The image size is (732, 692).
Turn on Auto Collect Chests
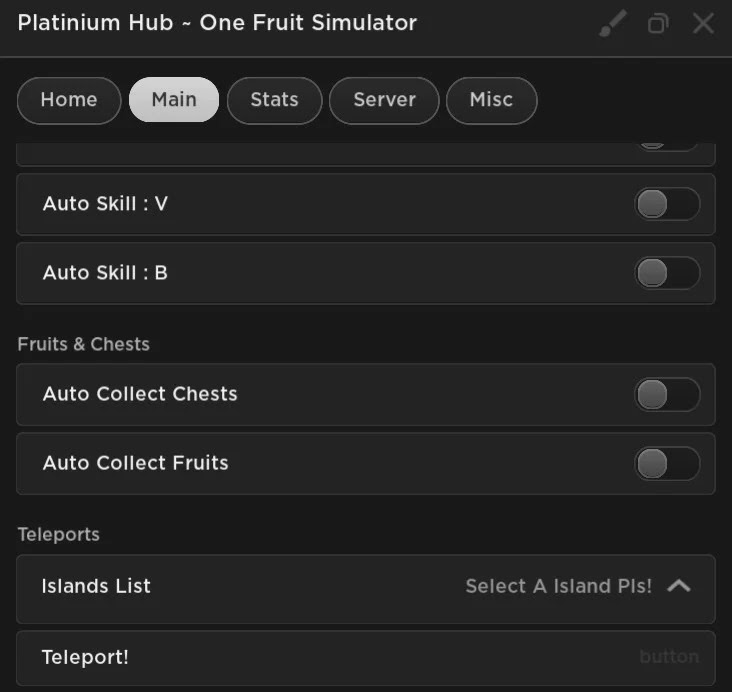(x=667, y=395)
